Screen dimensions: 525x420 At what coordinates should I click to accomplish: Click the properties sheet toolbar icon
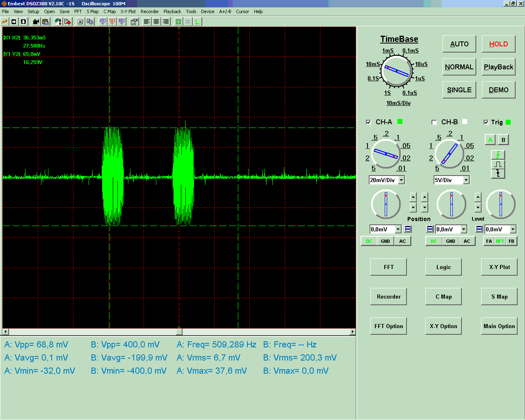tap(134, 22)
